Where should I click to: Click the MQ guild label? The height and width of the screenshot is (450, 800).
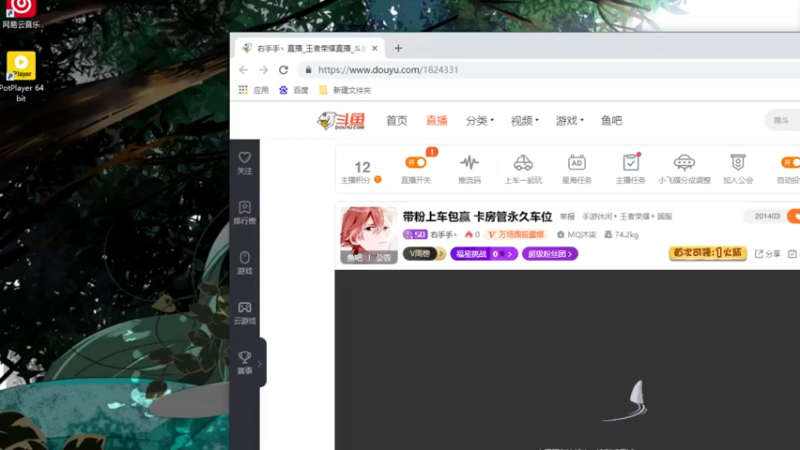pyautogui.click(x=577, y=235)
